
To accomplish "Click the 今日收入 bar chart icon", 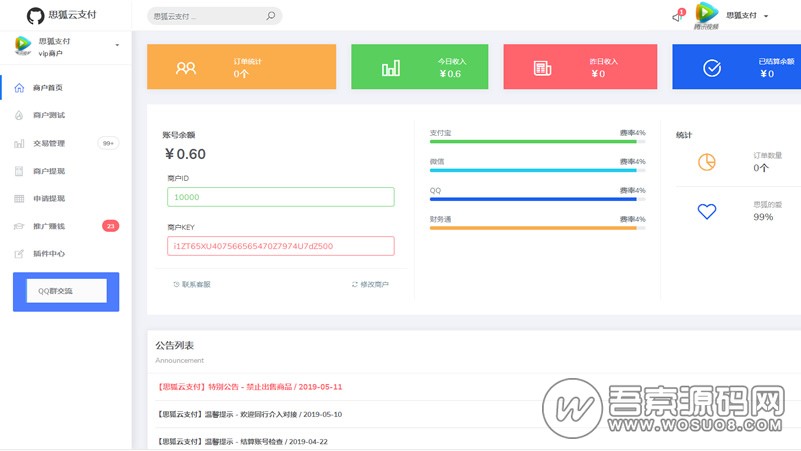I will pos(391,68).
